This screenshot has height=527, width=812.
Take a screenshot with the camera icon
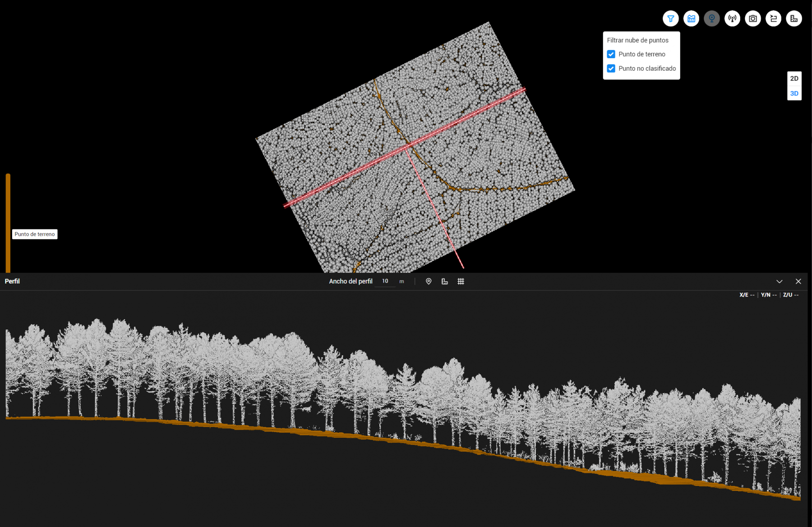(x=752, y=18)
